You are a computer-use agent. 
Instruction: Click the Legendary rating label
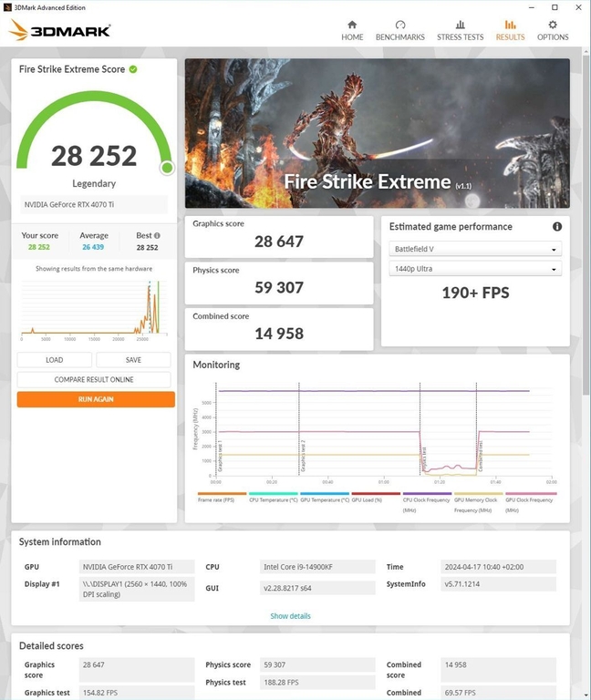[x=94, y=183]
